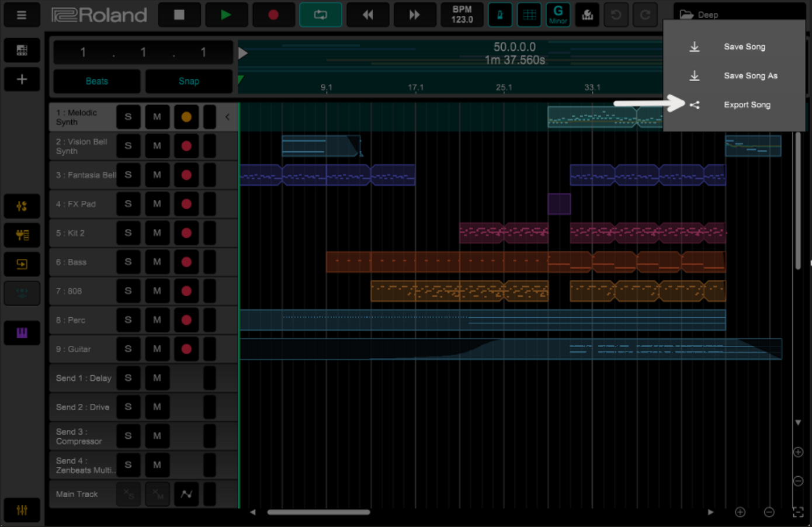
Task: Mute the Guitar track
Action: 157,349
